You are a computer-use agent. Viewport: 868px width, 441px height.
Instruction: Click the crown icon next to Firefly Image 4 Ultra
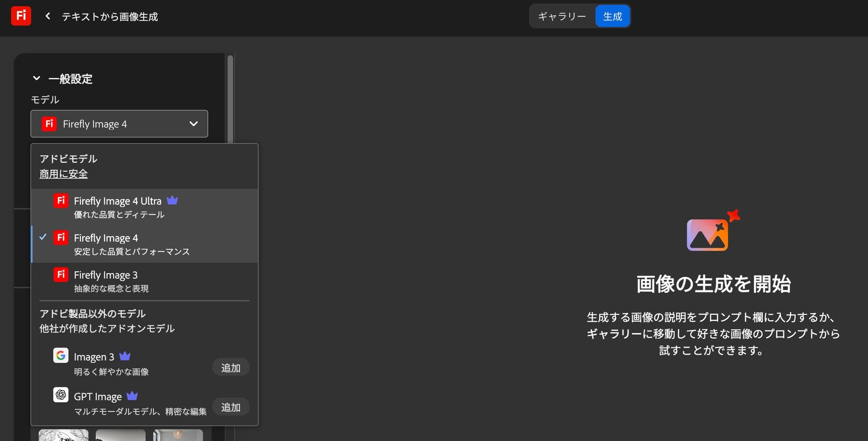pyautogui.click(x=172, y=200)
